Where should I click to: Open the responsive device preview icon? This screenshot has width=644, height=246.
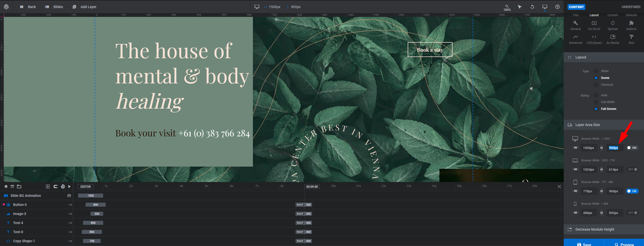click(x=545, y=7)
